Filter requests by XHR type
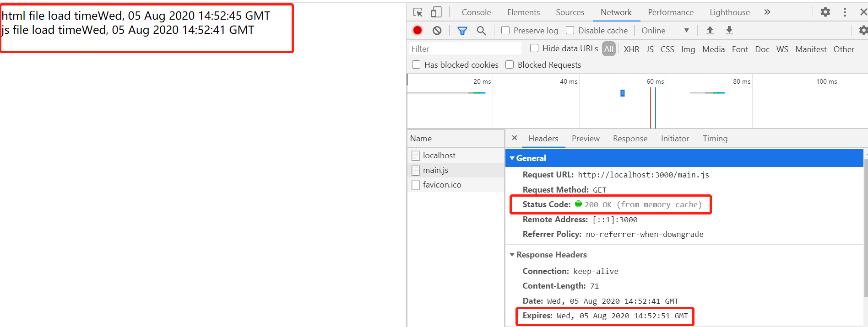This screenshot has height=327, width=868. [631, 49]
